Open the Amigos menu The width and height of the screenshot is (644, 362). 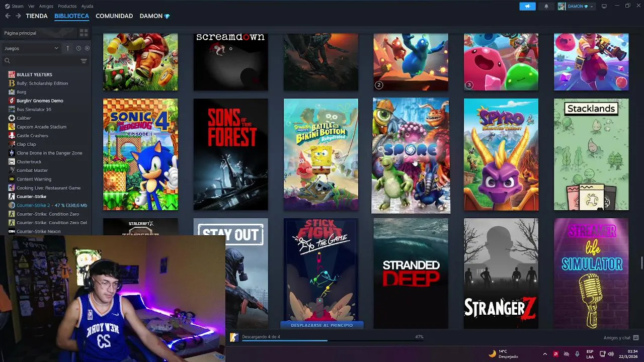click(x=46, y=6)
